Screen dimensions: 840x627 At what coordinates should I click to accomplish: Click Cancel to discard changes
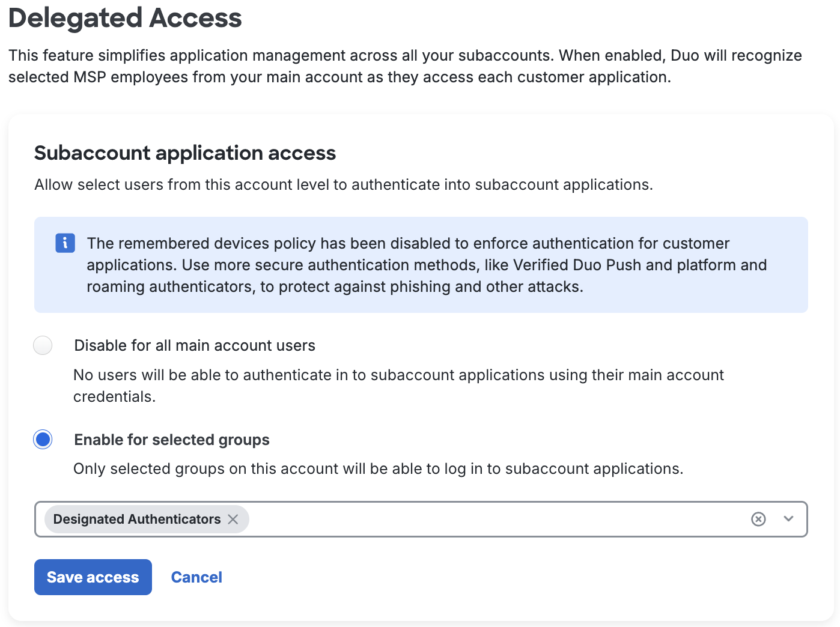[x=196, y=577]
